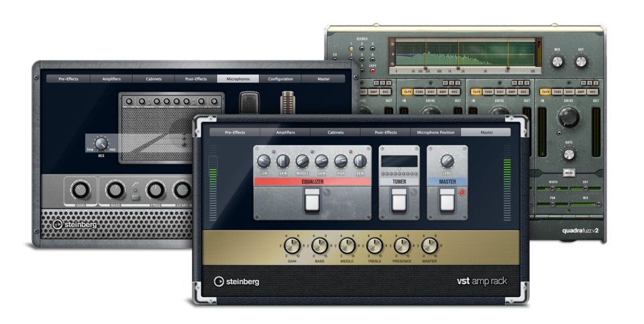Click the amp TREBLE knob on gold panel
Image resolution: width=644 pixels, height=324 pixels.
[374, 246]
